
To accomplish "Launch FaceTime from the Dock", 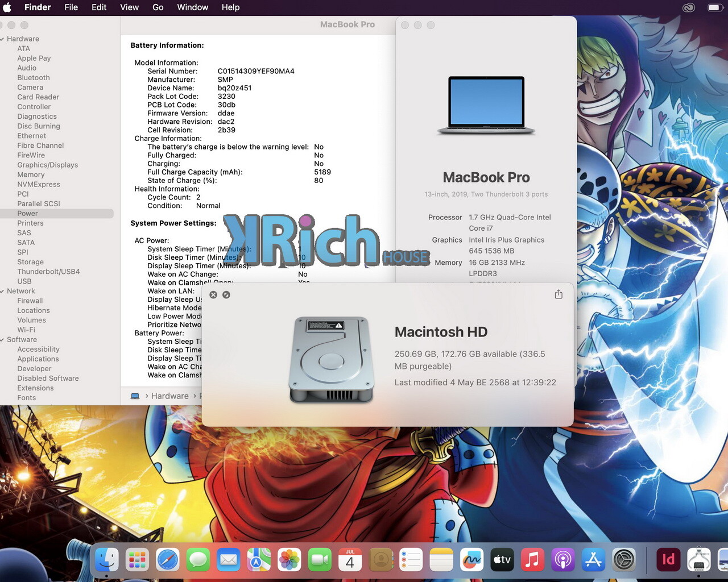I will point(320,560).
